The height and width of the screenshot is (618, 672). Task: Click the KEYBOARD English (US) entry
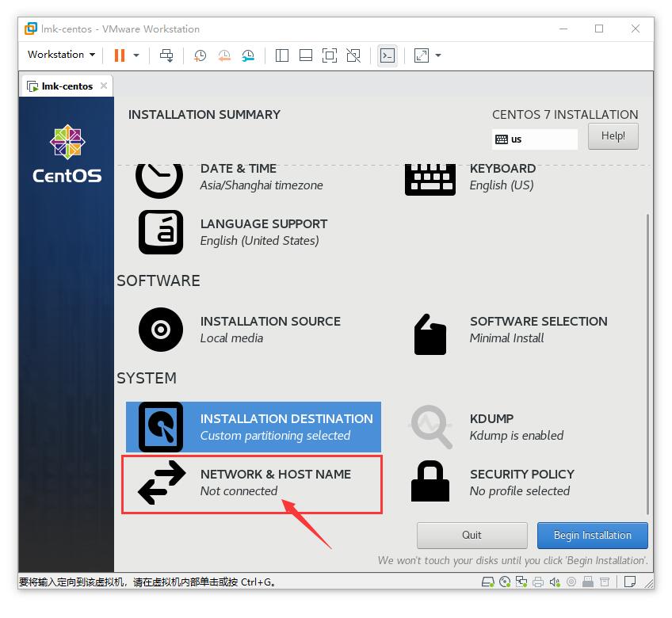pyautogui.click(x=502, y=177)
